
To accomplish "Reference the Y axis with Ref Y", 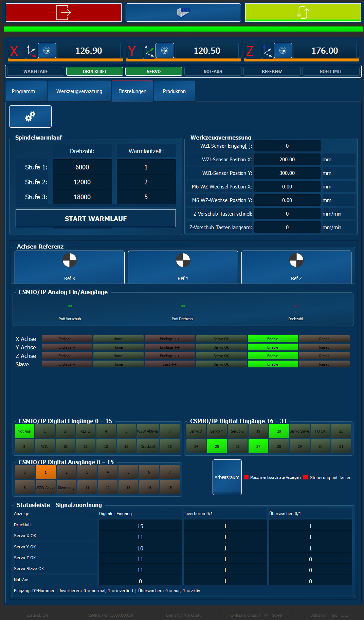I will pos(183,267).
